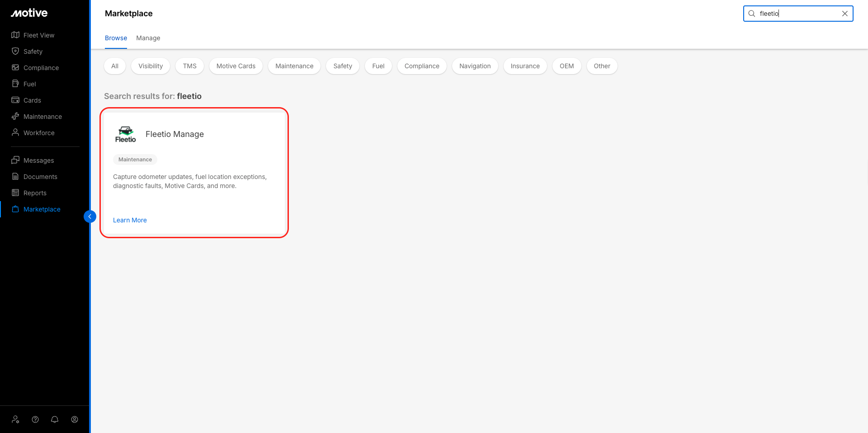Image resolution: width=868 pixels, height=433 pixels.
Task: Focus the fleetio search input
Action: [x=798, y=14]
